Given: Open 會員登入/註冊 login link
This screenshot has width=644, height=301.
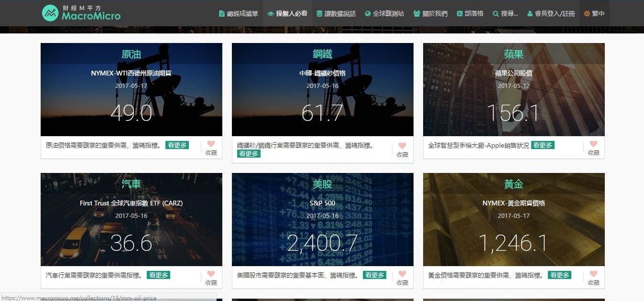Looking at the screenshot, I should coord(551,13).
